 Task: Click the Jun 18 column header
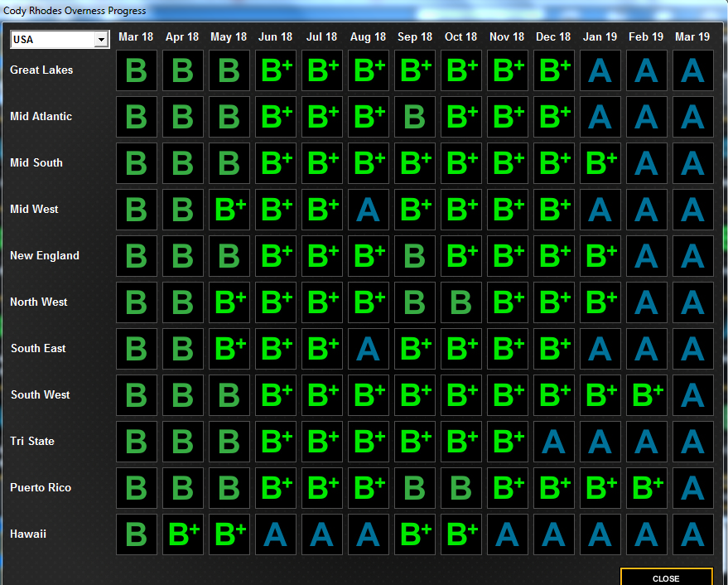point(275,36)
